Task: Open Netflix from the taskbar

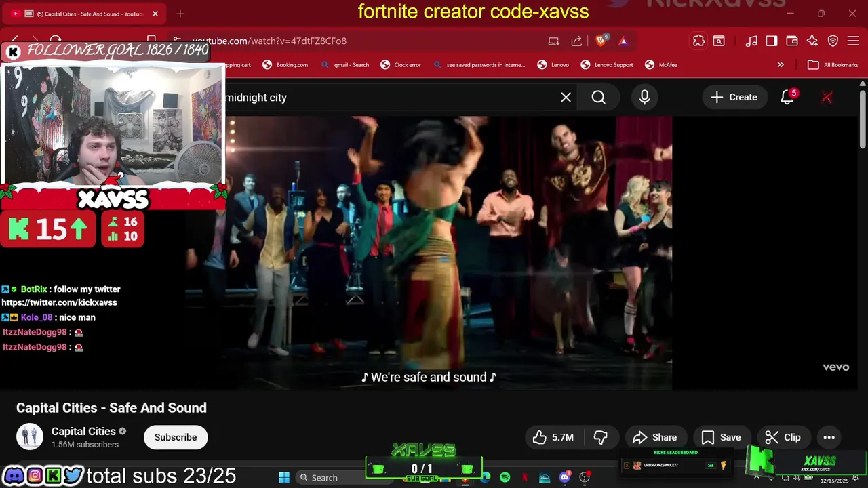Action: coord(525,477)
